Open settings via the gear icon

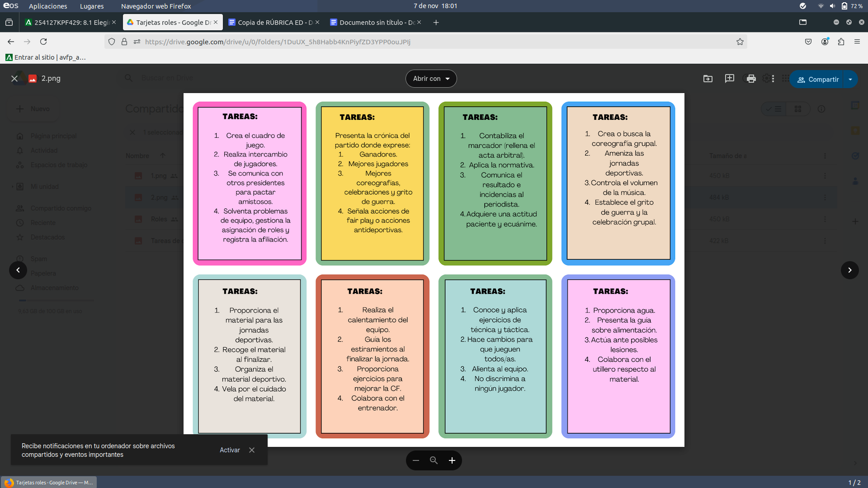click(x=767, y=78)
